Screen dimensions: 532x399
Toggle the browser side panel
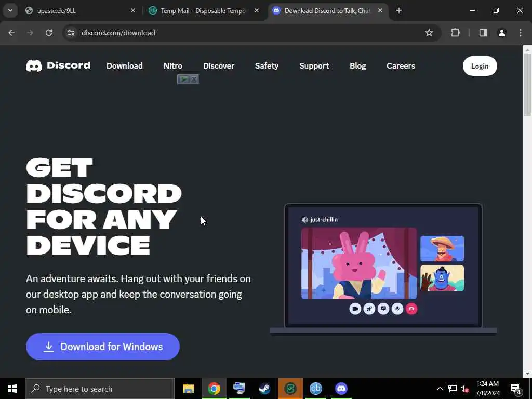(x=483, y=33)
